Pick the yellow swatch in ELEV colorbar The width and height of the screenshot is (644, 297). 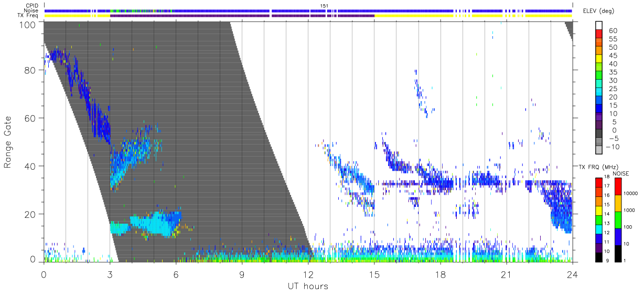tap(599, 59)
